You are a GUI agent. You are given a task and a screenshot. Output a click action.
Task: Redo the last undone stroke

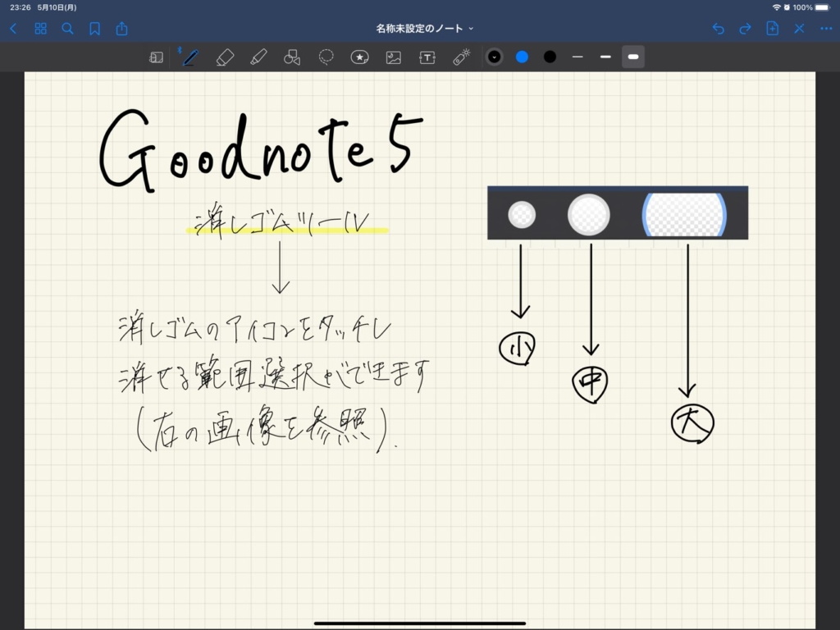tap(745, 29)
